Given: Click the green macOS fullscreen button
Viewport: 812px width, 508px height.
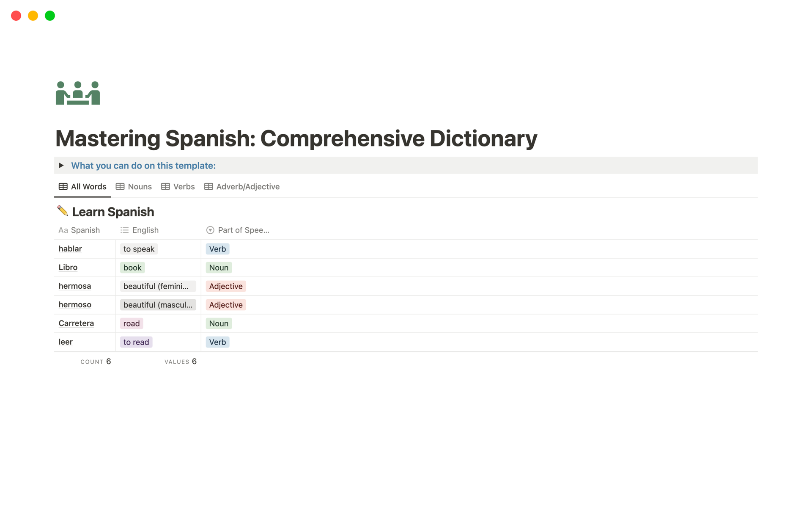Looking at the screenshot, I should 50,16.
